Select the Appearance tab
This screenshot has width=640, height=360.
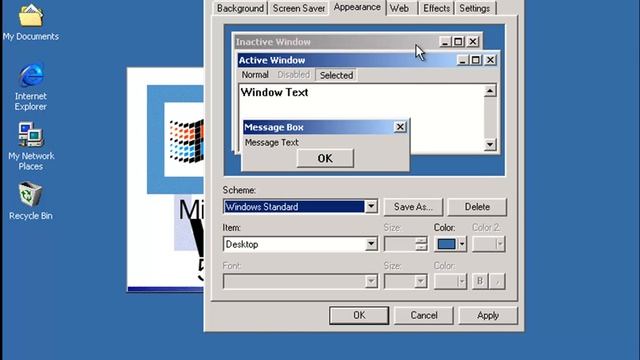click(357, 7)
